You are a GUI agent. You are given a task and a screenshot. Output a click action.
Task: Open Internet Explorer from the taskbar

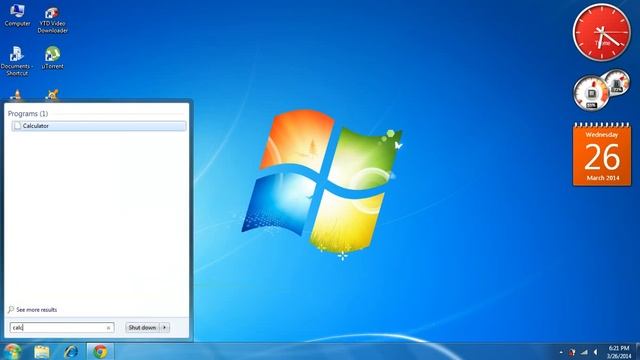pyautogui.click(x=71, y=351)
